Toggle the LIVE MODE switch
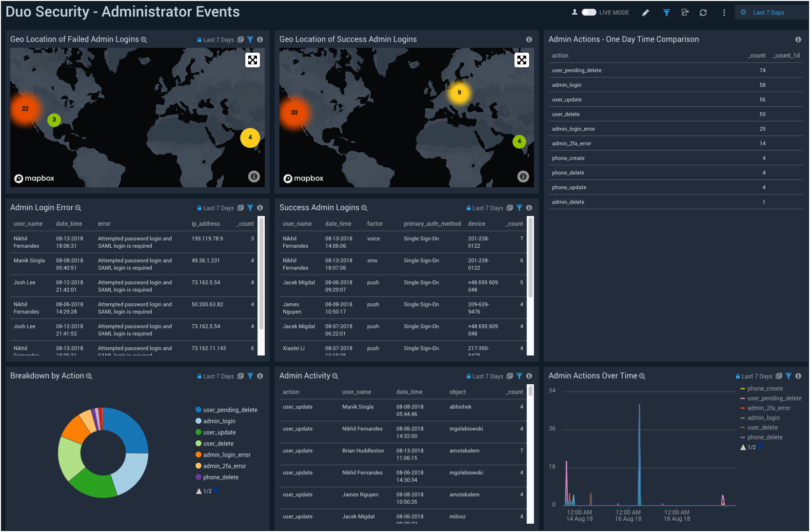810x532 pixels. [589, 12]
